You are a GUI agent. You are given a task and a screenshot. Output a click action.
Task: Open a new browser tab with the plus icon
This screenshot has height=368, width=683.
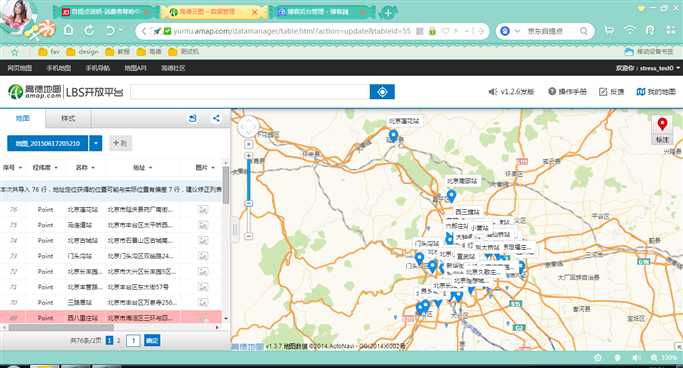tap(387, 13)
